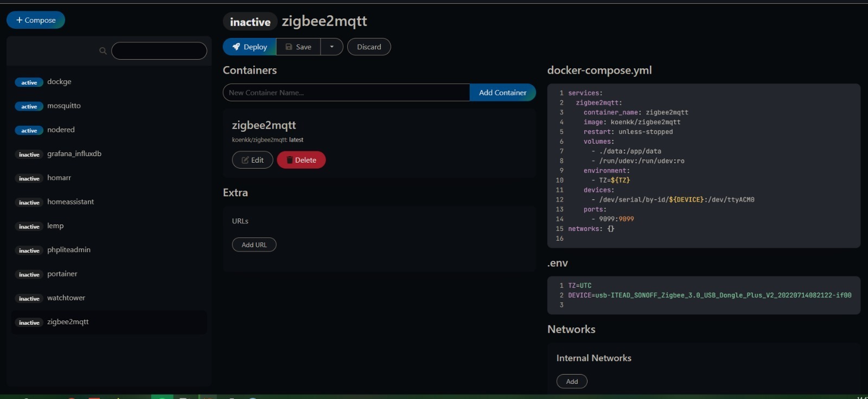This screenshot has height=399, width=868.
Task: Discard changes to the stack
Action: pos(369,47)
